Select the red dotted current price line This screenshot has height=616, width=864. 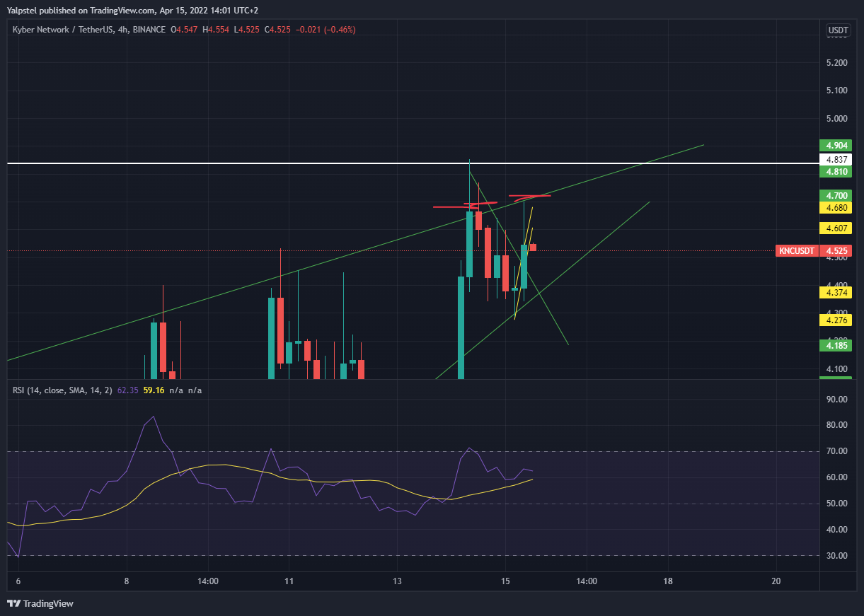pos(391,251)
